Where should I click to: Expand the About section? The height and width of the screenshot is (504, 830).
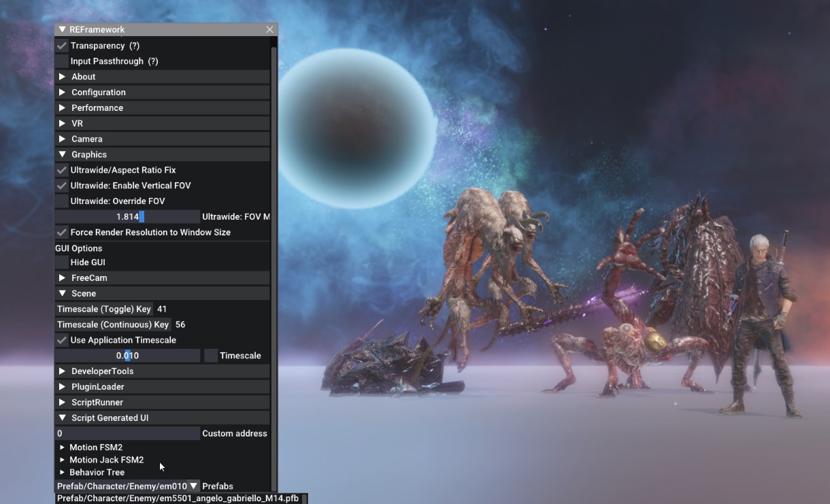(163, 77)
